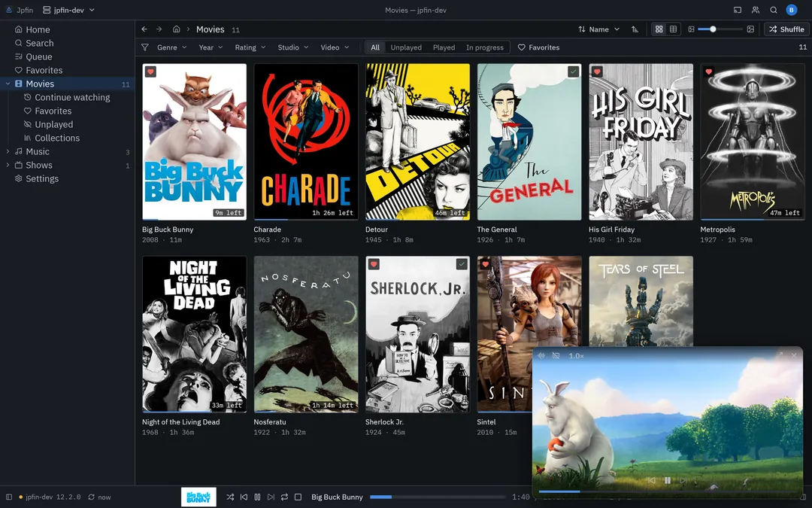
Task: Click the Shuffle button
Action: [786, 29]
